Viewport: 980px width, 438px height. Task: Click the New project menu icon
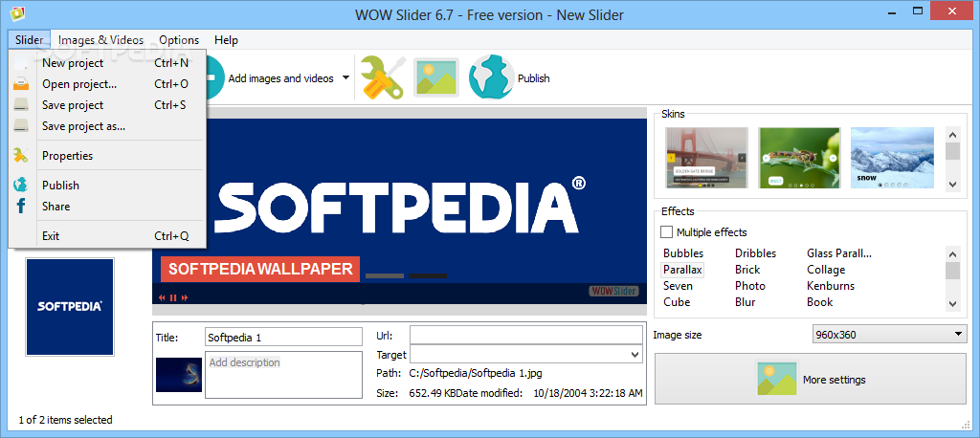pyautogui.click(x=21, y=63)
